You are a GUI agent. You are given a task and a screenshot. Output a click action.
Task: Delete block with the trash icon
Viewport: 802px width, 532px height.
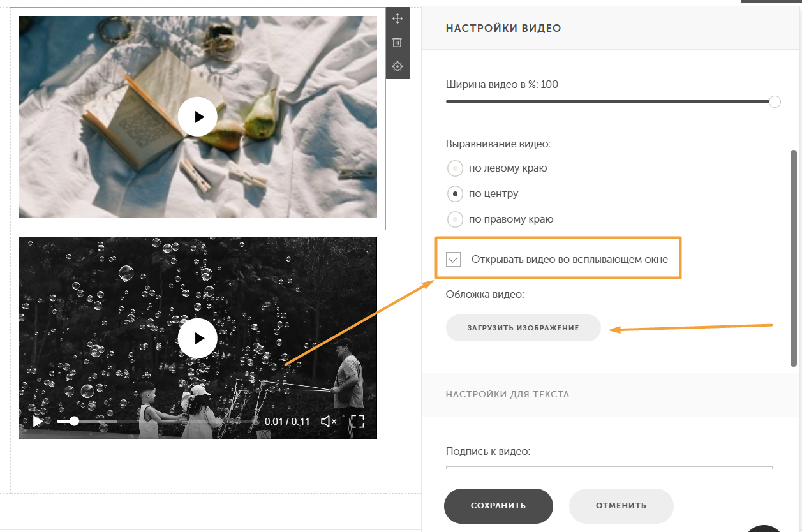(397, 42)
